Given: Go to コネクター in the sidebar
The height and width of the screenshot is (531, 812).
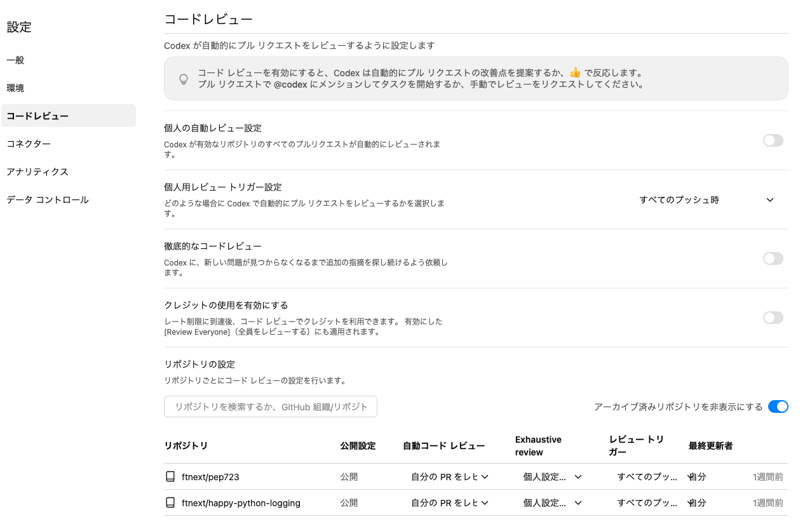Looking at the screenshot, I should tap(69, 144).
